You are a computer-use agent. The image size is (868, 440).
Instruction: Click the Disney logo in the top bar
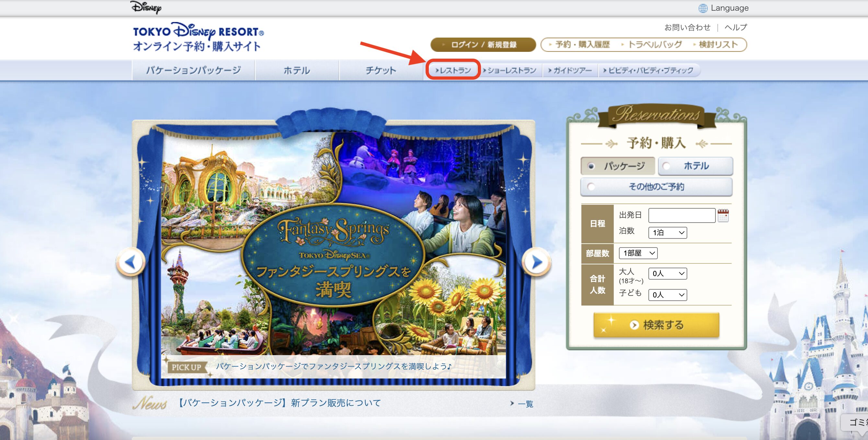click(x=145, y=7)
